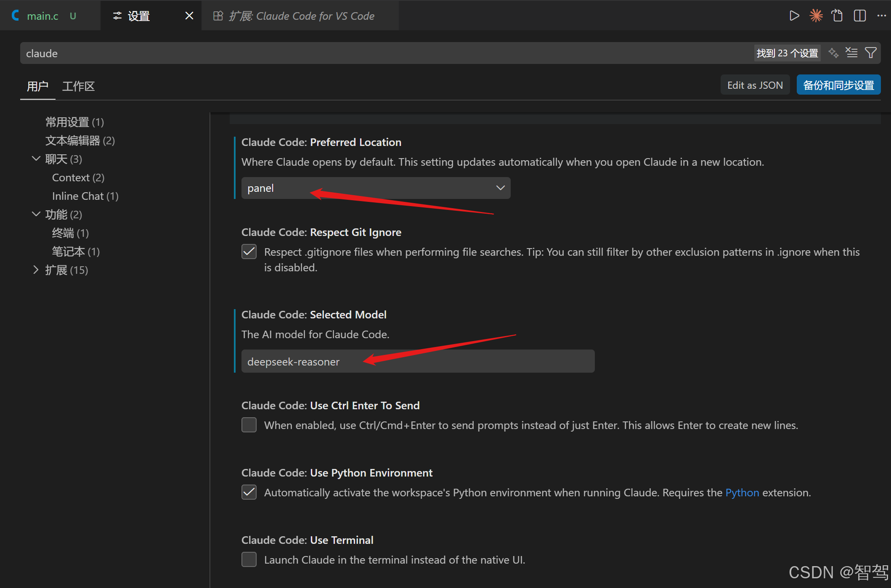Click the Edit as JSON button
The height and width of the screenshot is (588, 891).
click(755, 85)
